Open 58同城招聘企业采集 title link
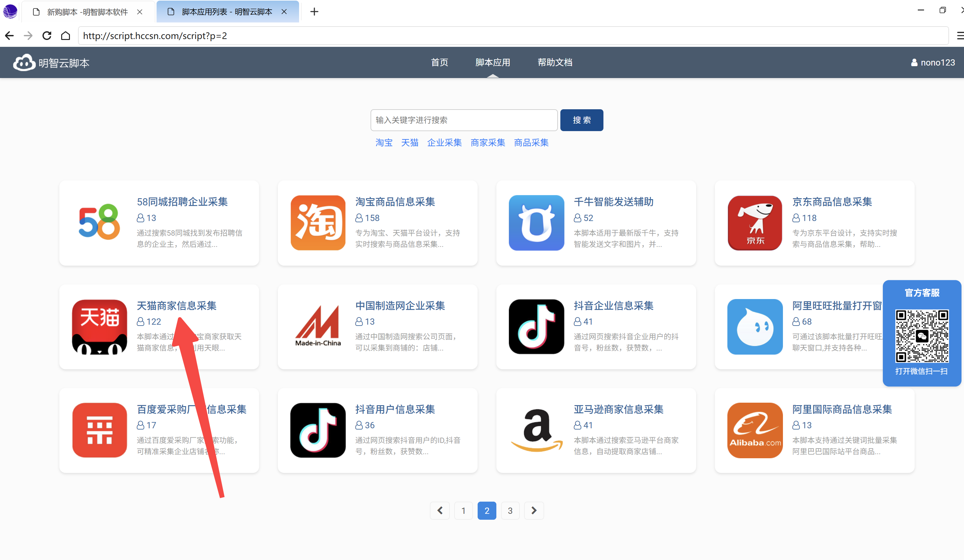This screenshot has width=964, height=560. (x=182, y=202)
